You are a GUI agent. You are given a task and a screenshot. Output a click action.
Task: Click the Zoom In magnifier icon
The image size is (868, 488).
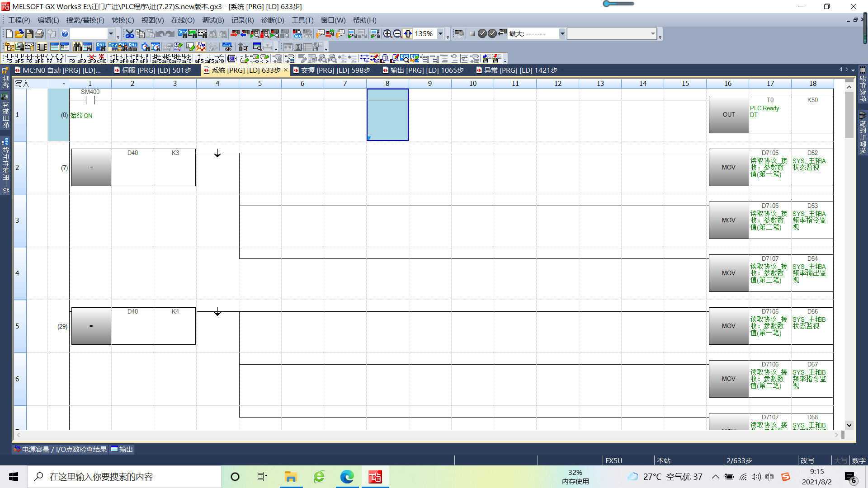(x=387, y=34)
